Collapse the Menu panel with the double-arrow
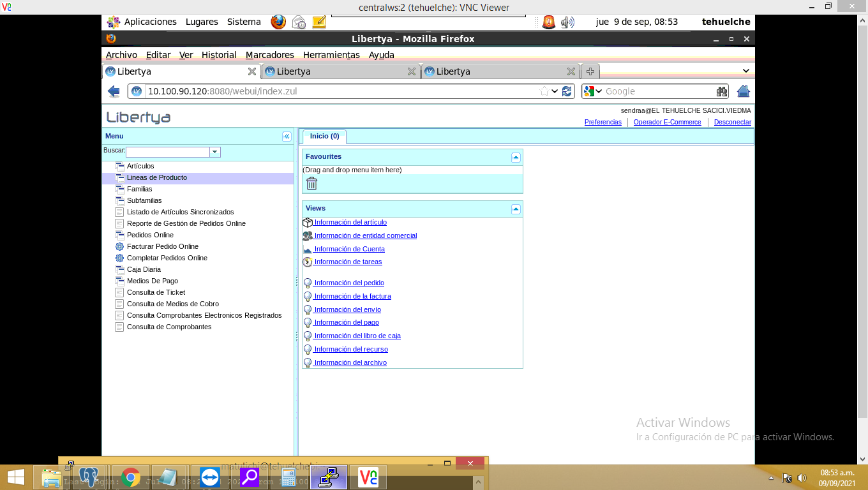The width and height of the screenshot is (868, 490). (x=287, y=137)
